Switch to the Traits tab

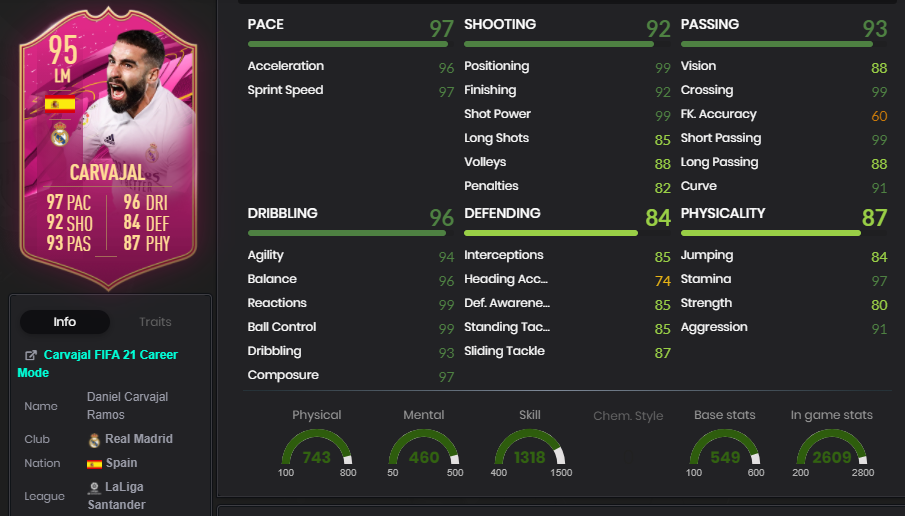click(x=155, y=321)
